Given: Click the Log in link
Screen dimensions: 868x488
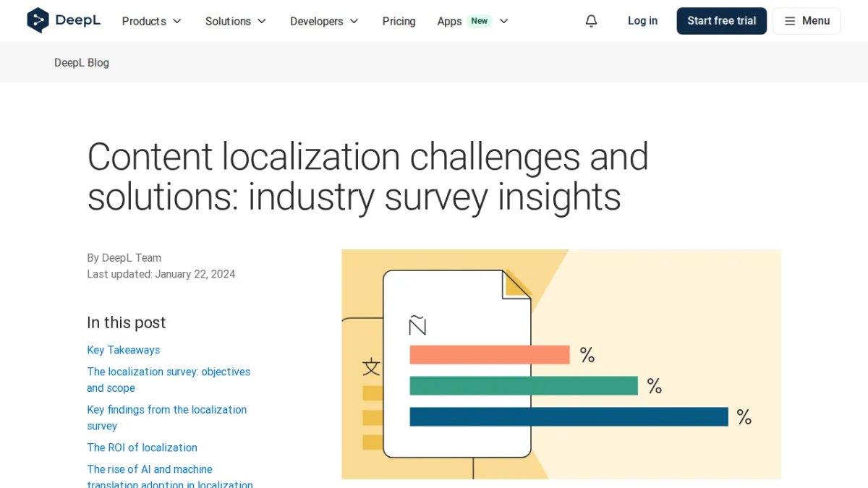Looking at the screenshot, I should [x=642, y=21].
